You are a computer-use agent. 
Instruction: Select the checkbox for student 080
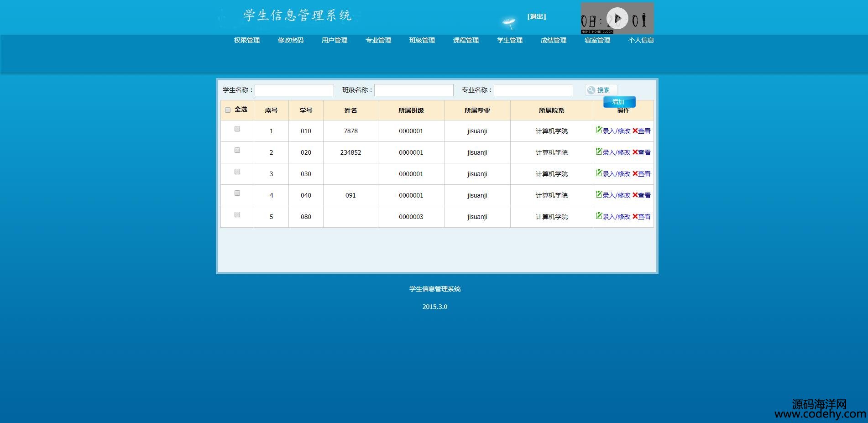[x=237, y=215]
